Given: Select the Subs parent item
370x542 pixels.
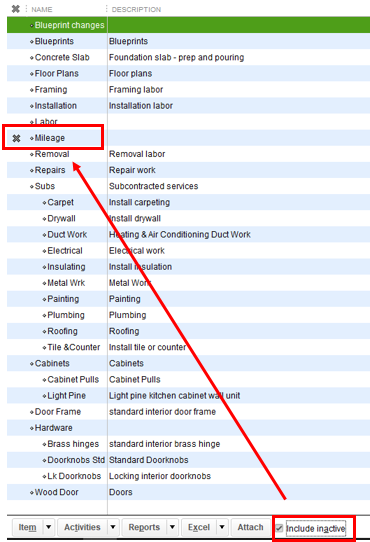Looking at the screenshot, I should tap(45, 186).
